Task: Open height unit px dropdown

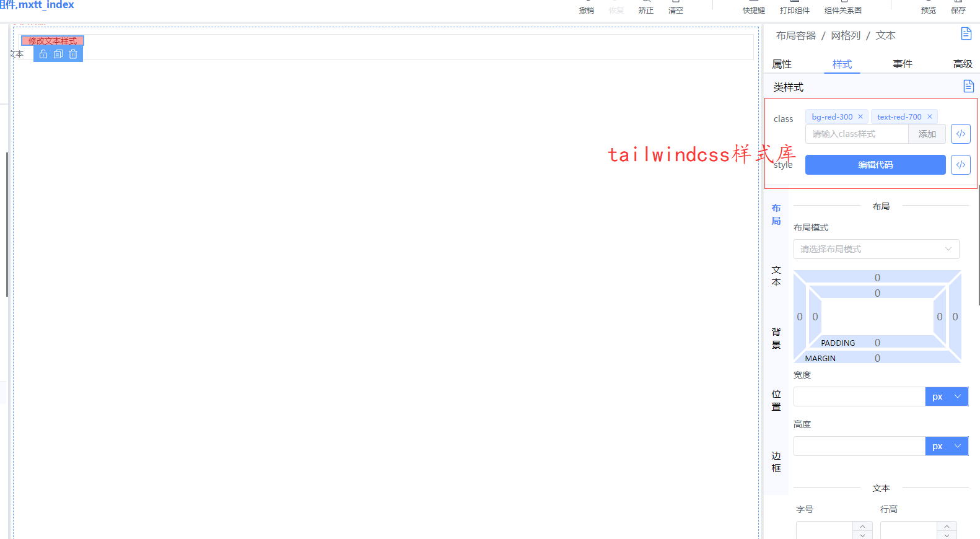Action: click(947, 446)
